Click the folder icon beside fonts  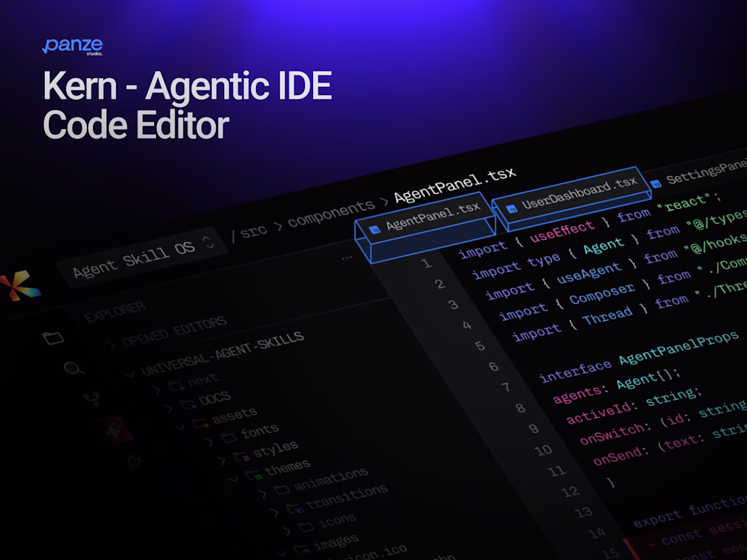click(x=229, y=436)
